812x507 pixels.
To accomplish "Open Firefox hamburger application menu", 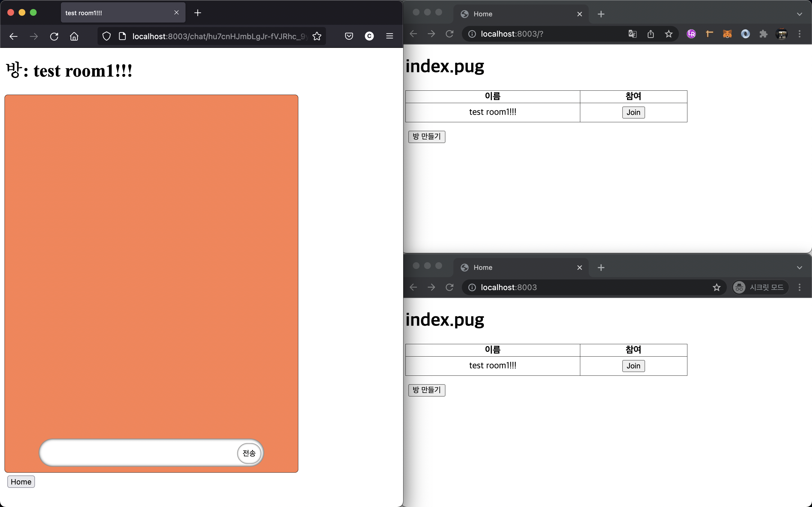I will pos(389,36).
